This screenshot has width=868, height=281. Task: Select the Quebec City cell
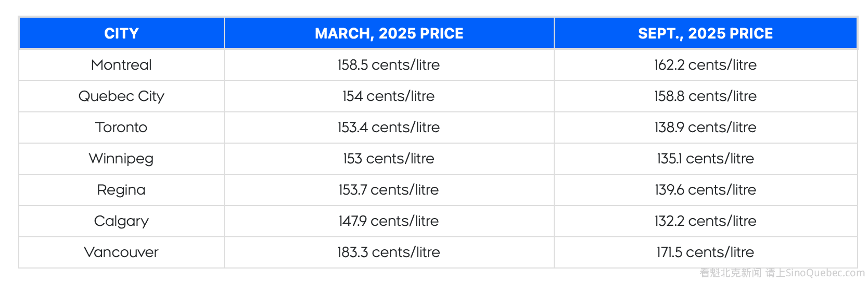pos(121,96)
